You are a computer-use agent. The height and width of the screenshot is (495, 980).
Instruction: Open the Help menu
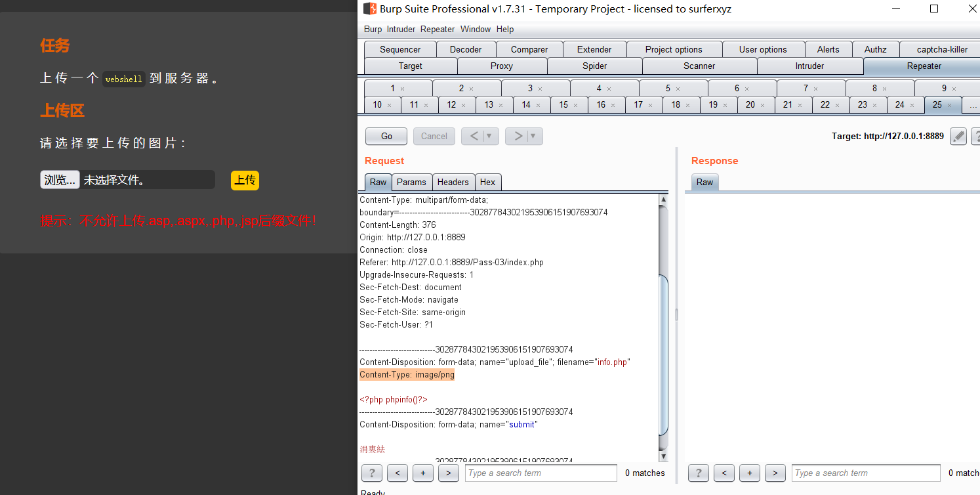pos(505,29)
